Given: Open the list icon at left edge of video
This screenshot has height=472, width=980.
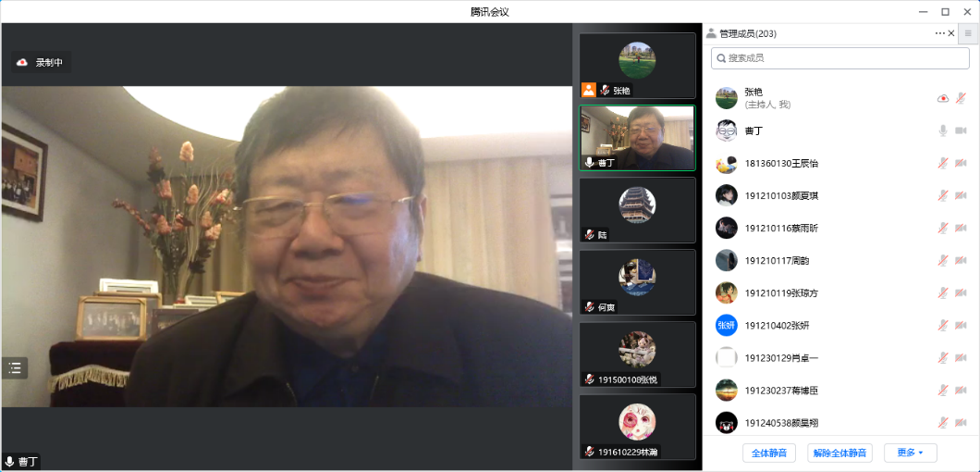Looking at the screenshot, I should pyautogui.click(x=15, y=367).
